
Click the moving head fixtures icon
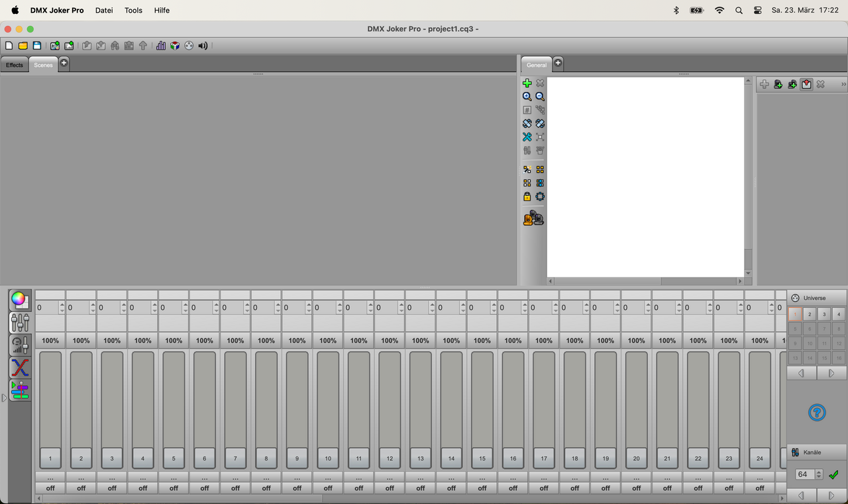click(x=533, y=218)
